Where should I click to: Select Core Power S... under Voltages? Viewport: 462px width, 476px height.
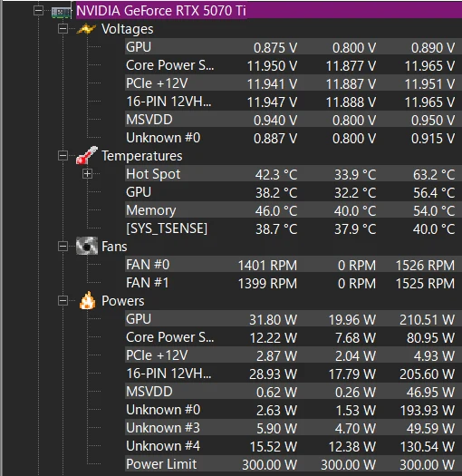tap(170, 65)
